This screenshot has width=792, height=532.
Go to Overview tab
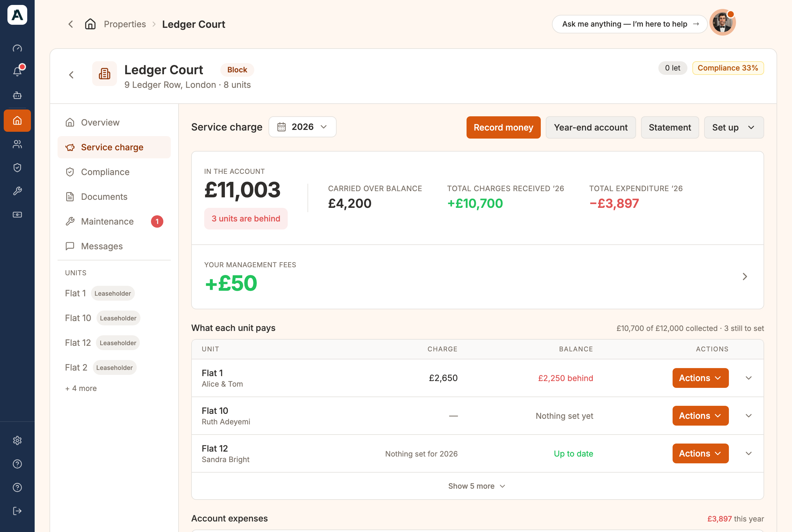114,122
